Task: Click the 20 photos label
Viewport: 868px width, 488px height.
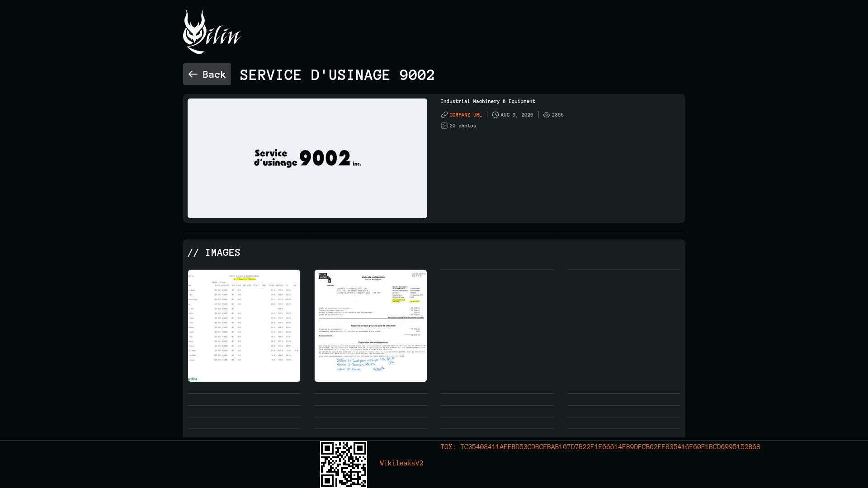Action: click(463, 126)
